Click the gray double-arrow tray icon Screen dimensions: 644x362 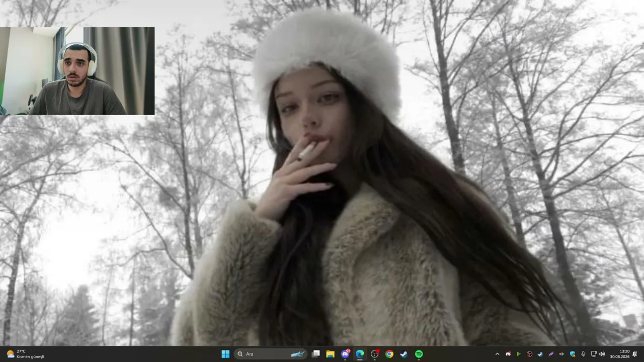(561, 354)
